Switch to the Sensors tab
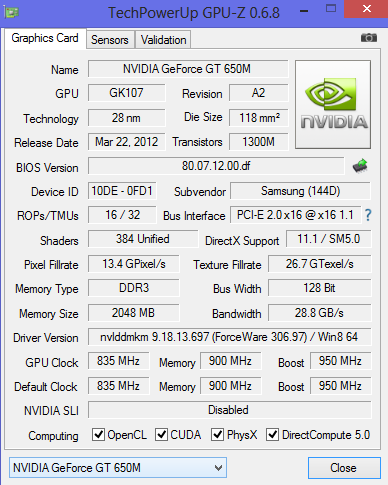The image size is (388, 485). tap(110, 40)
